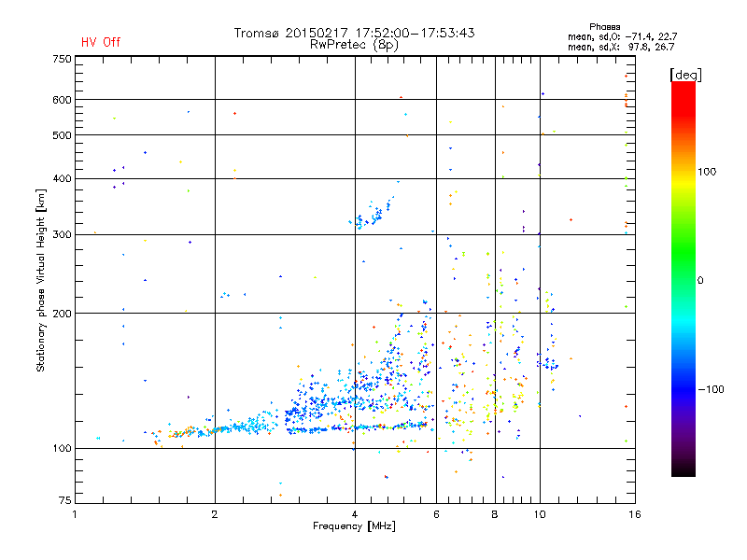
Task: Click the x-axis tick label '2'
Action: (x=215, y=514)
